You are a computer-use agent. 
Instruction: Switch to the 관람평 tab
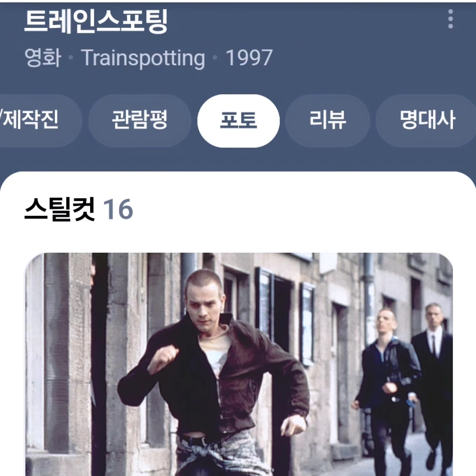(x=139, y=120)
